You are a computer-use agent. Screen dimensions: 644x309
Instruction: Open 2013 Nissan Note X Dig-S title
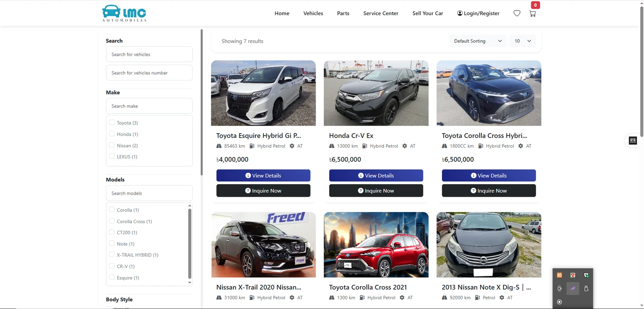(x=486, y=287)
